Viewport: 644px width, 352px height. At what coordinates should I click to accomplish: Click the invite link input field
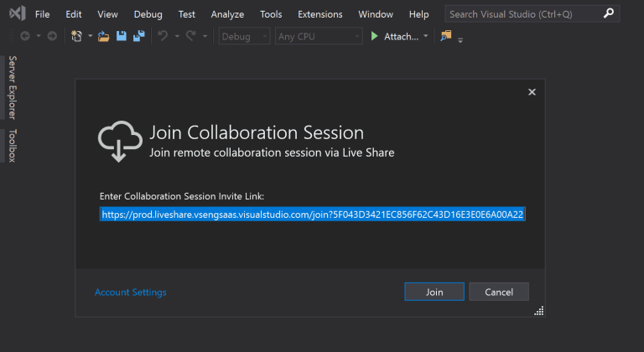313,214
